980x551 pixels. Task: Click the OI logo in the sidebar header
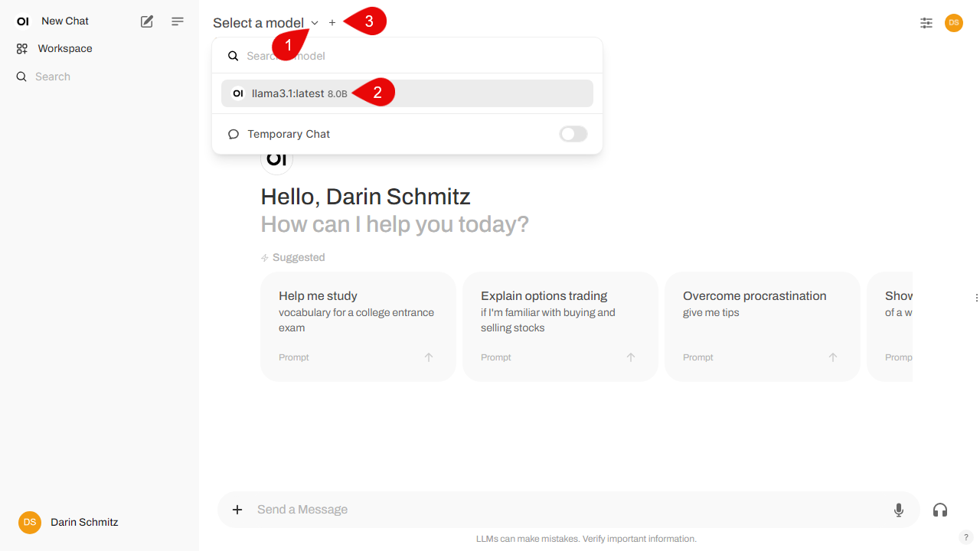22,21
